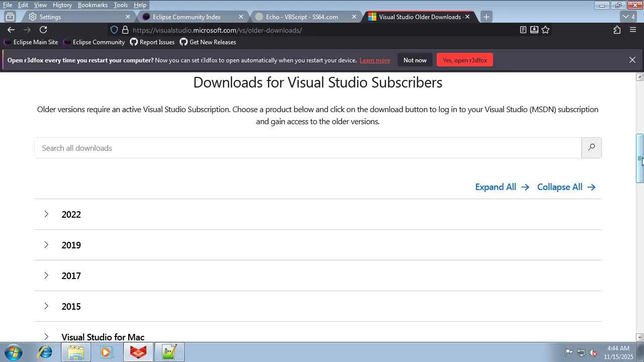Expand the Visual Studio for Mac section
Screen dimensions: 644x362
click(x=318, y=332)
